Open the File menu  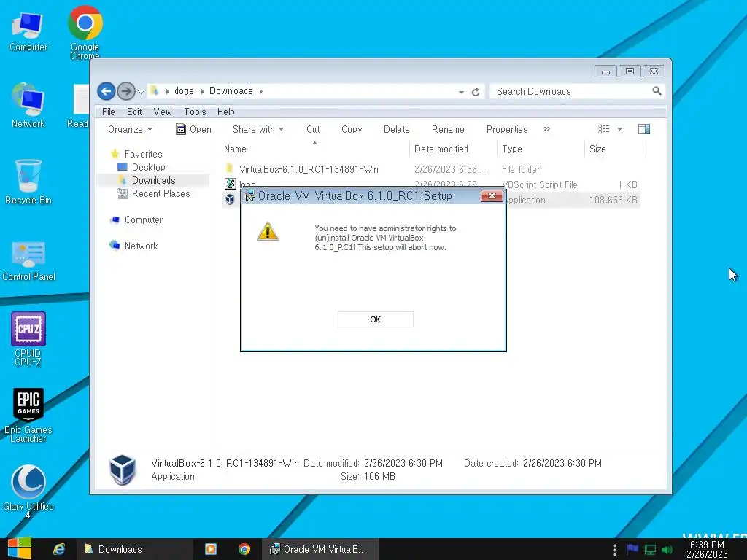[109, 112]
